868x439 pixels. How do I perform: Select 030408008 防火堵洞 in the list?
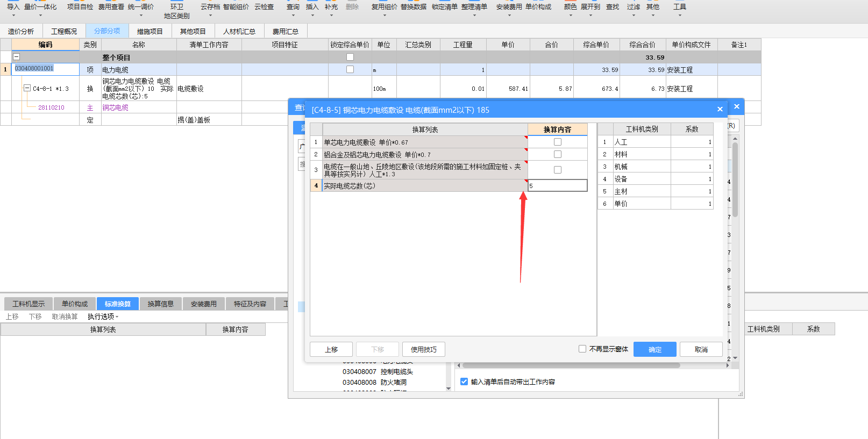click(374, 382)
